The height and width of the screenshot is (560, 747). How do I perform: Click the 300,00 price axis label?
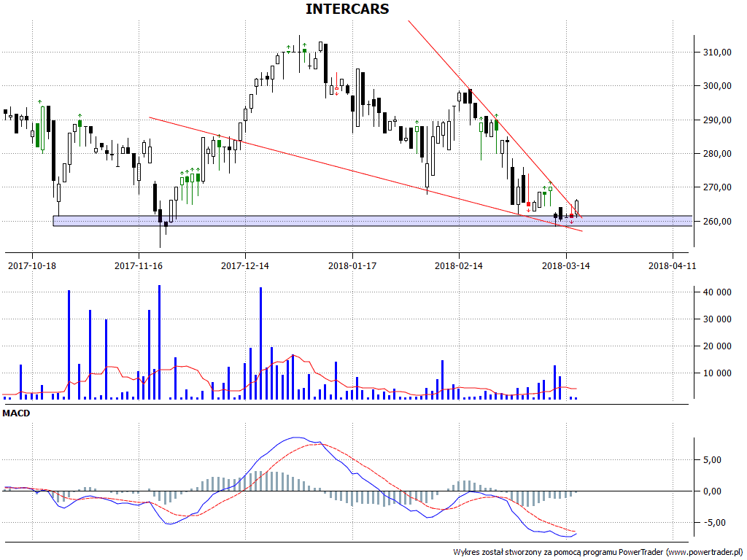click(718, 86)
